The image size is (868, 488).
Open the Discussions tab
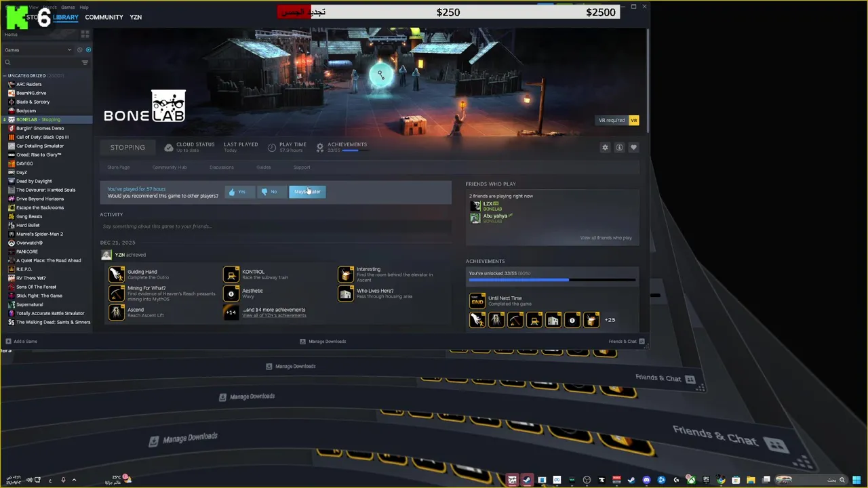pos(222,167)
